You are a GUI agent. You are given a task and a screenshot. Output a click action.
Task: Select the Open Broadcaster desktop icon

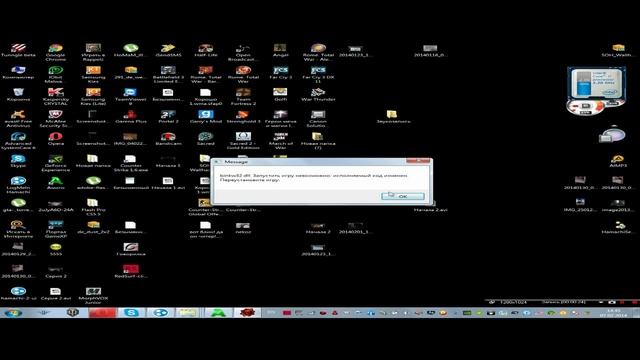(x=243, y=53)
